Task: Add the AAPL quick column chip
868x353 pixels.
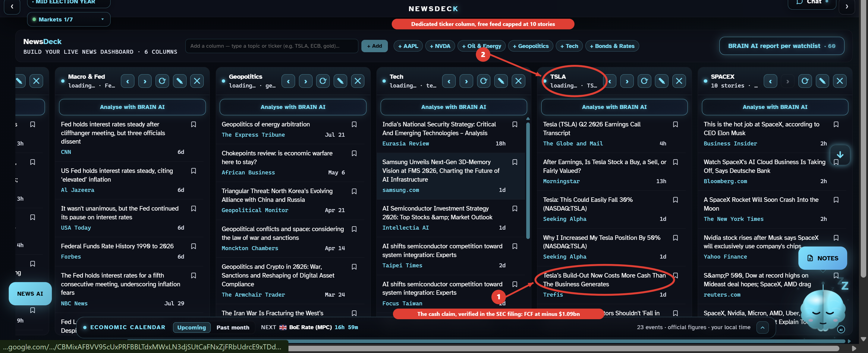Action: click(408, 46)
